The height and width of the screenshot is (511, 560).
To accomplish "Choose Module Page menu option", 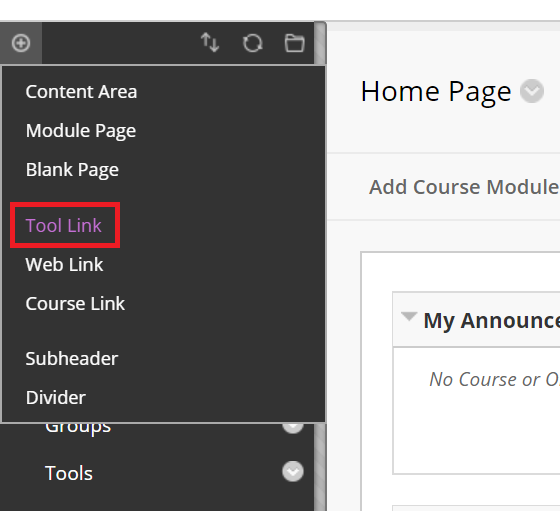I will click(81, 131).
